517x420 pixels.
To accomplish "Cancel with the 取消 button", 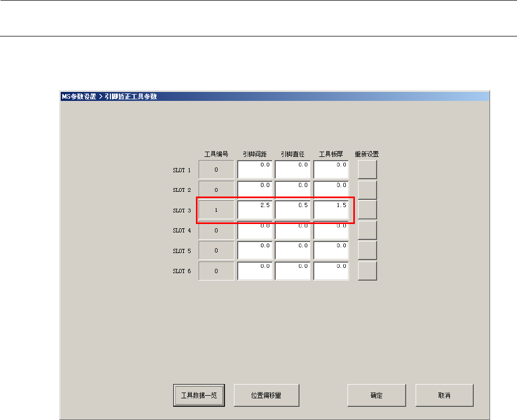I will [445, 395].
